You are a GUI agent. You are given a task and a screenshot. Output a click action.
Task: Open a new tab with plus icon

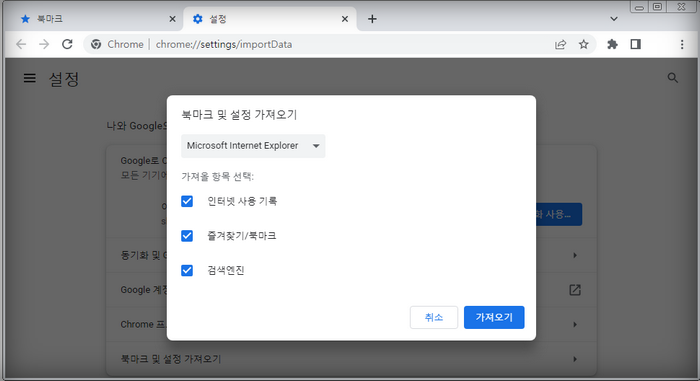[x=372, y=19]
